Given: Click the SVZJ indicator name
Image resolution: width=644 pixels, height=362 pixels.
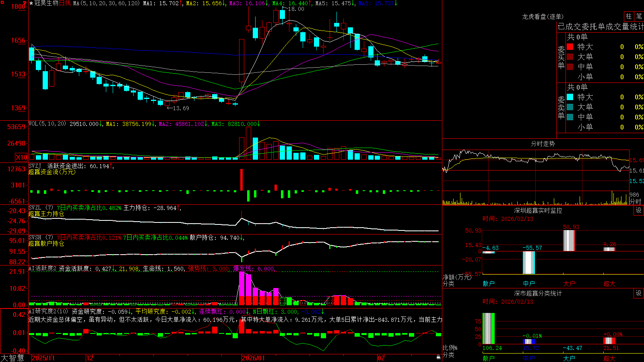Looking at the screenshot, I should tap(35, 166).
